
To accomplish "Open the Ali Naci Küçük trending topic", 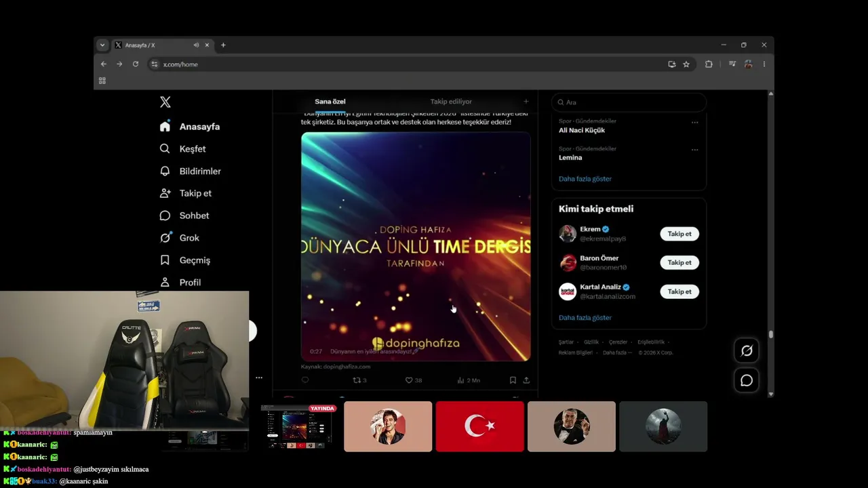I will coord(582,130).
